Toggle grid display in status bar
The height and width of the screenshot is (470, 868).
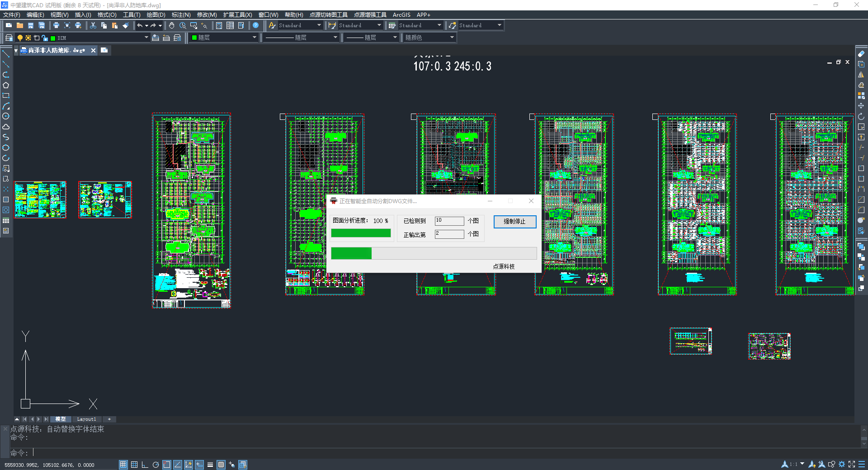134,465
